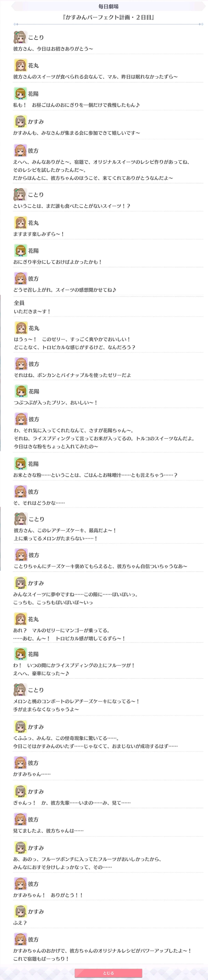Image resolution: width=208 pixels, height=980 pixels.
Task: Click Hanayo's avatar beside おにぎり半分にしておけば
Action: (20, 251)
